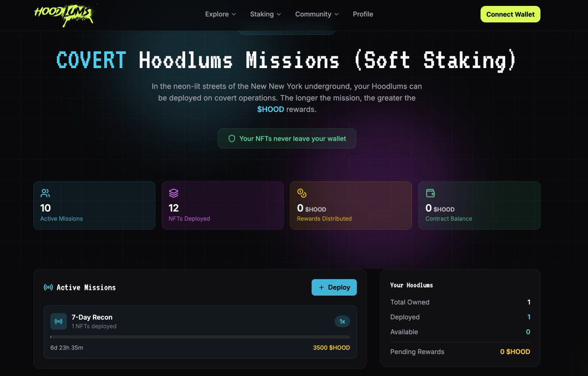Viewport: 588px width, 376px height.
Task: Click the '1 NFTs deployed' text
Action: pyautogui.click(x=94, y=326)
